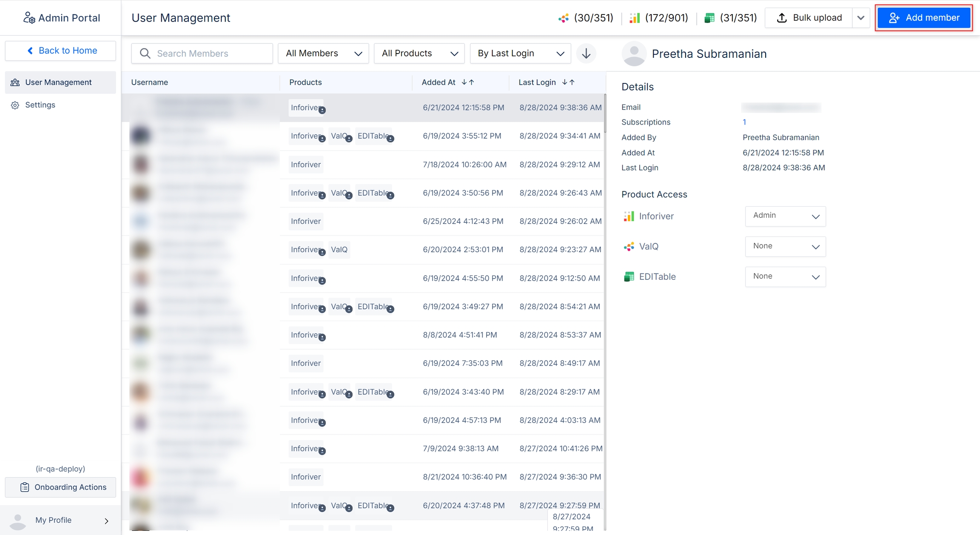Open User Management in sidebar

click(x=58, y=83)
